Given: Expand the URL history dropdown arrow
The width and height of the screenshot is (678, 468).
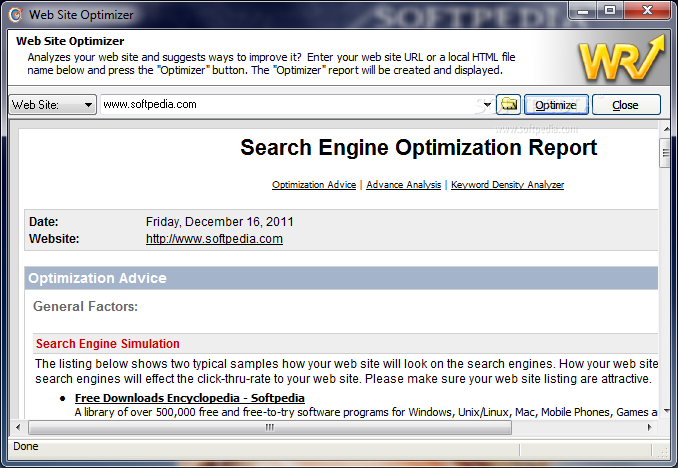Looking at the screenshot, I should pos(487,105).
